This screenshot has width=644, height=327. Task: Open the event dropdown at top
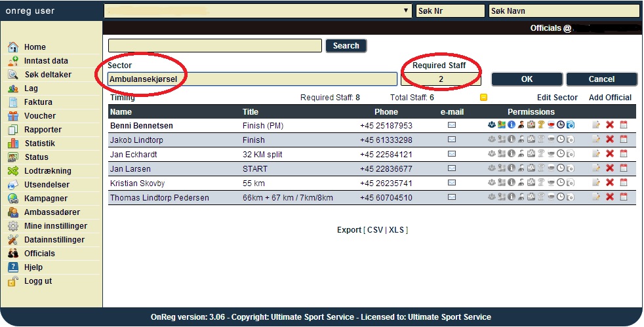coord(258,10)
